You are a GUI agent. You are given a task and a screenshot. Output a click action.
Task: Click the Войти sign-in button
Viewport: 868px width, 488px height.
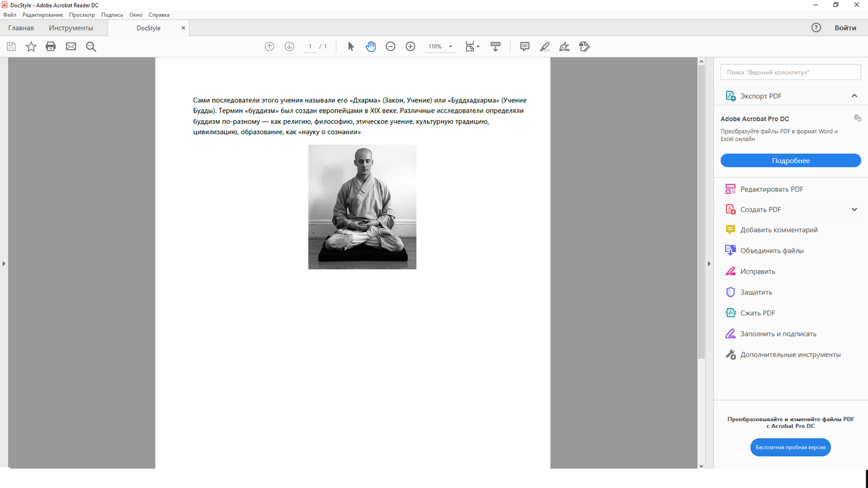tap(845, 28)
